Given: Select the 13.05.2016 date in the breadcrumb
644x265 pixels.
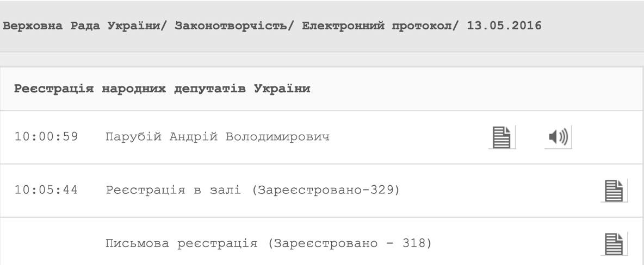Looking at the screenshot, I should pos(504,26).
